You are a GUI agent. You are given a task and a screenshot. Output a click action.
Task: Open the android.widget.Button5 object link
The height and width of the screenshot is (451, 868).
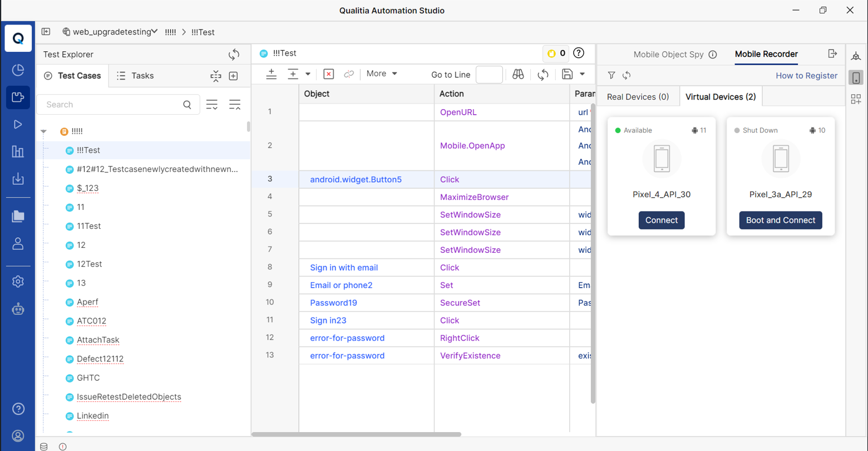(x=356, y=179)
